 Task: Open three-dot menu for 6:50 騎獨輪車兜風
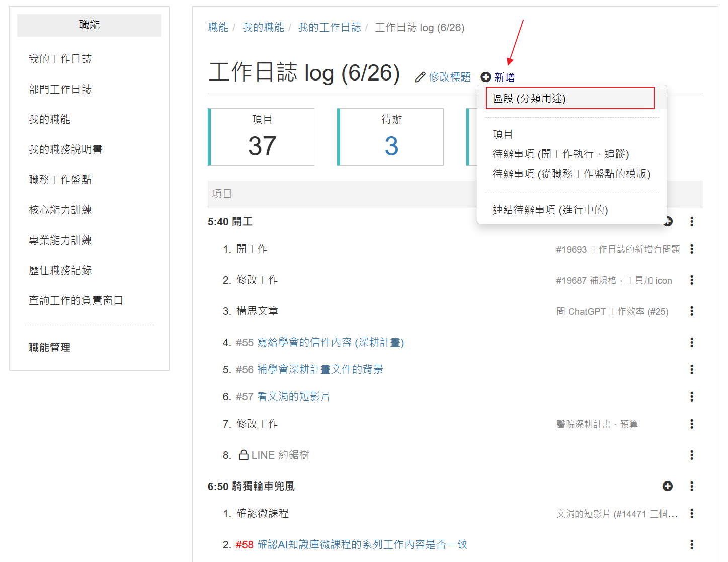coord(692,486)
